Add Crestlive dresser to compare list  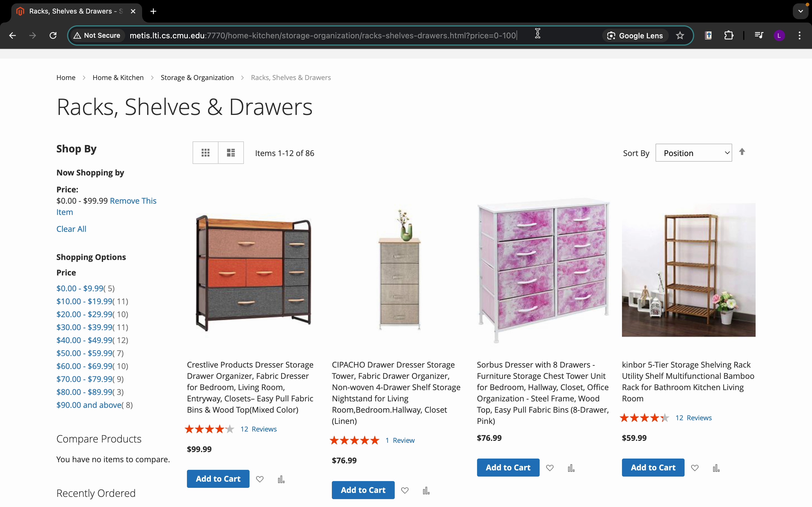pos(281,479)
